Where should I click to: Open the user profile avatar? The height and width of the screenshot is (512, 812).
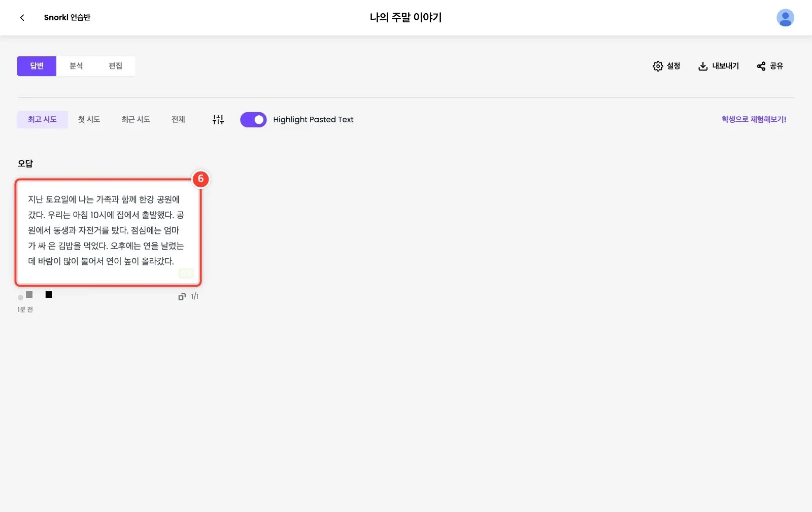tap(785, 18)
